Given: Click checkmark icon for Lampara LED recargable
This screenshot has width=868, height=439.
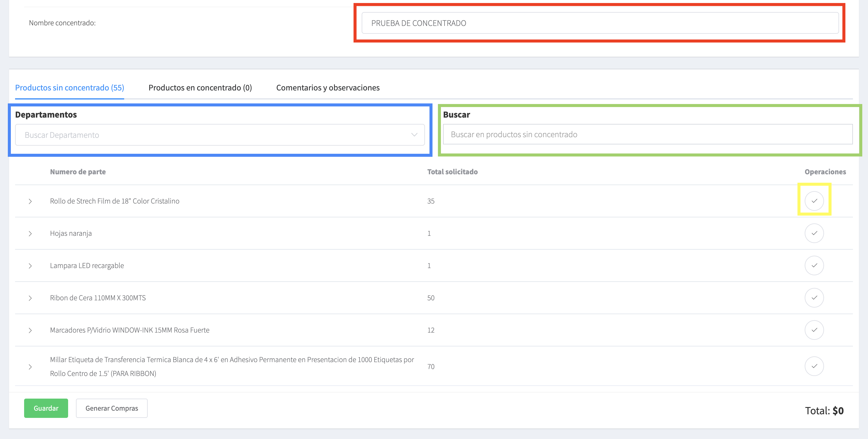Looking at the screenshot, I should (x=814, y=266).
